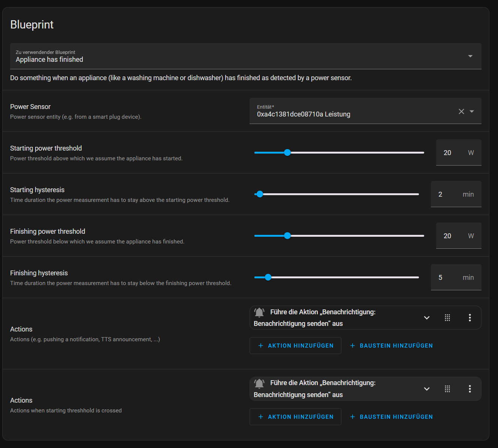
Task: Click the Finishing power threshold slider handle
Action: pos(287,236)
